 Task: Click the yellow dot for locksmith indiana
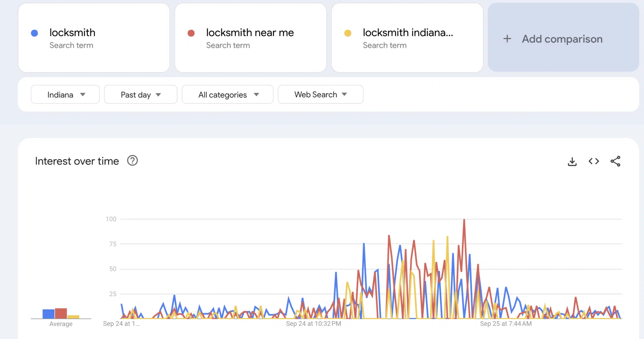tap(347, 33)
